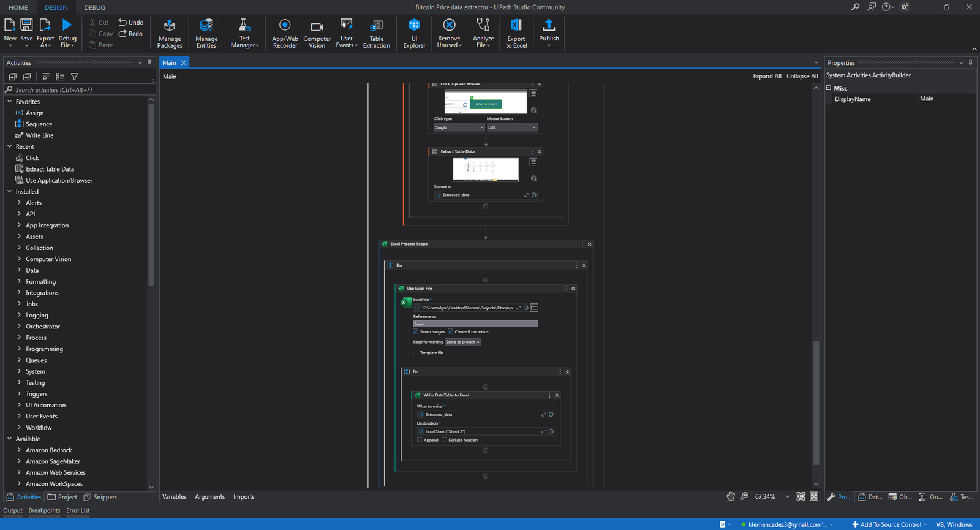The width and height of the screenshot is (980, 530).
Task: Switch to the HOME ribbon tab
Action: click(18, 7)
